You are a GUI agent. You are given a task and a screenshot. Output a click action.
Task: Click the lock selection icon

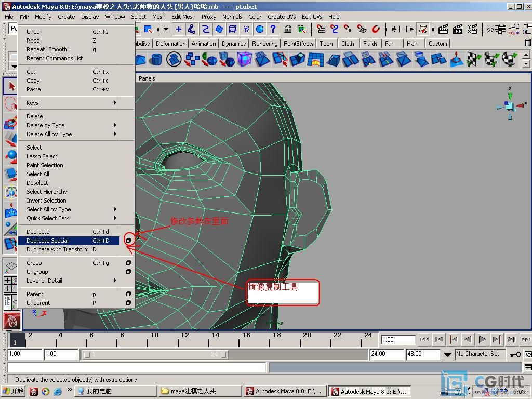(288, 29)
